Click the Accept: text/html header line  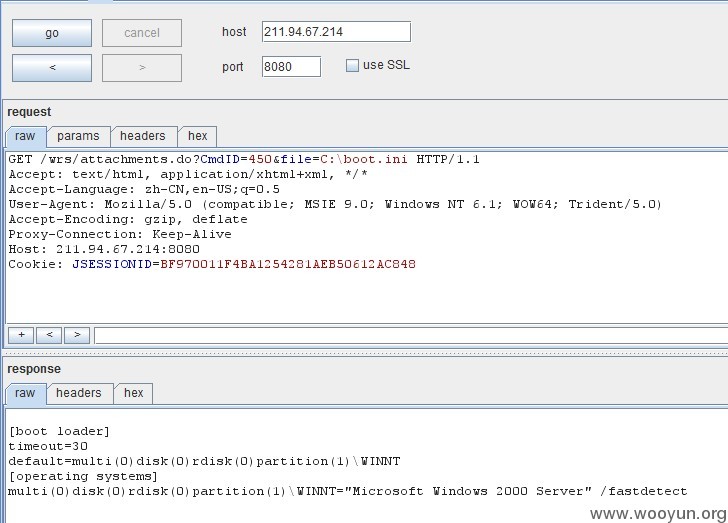click(188, 174)
